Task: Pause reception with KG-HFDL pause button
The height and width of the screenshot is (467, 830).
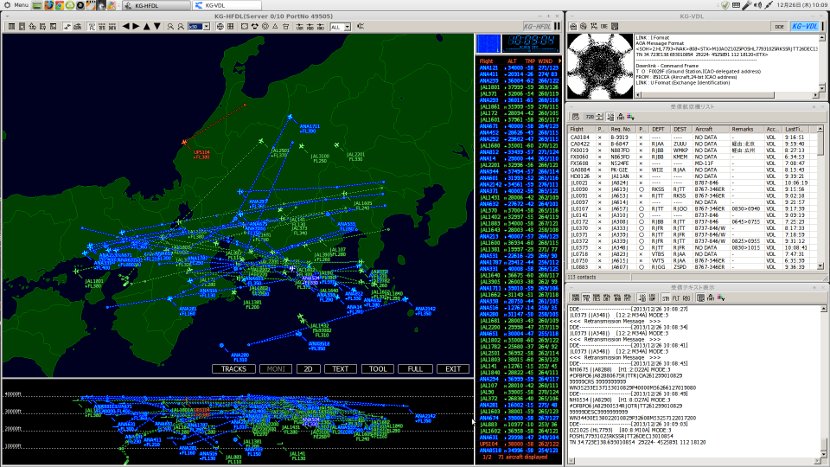Action: point(557,26)
